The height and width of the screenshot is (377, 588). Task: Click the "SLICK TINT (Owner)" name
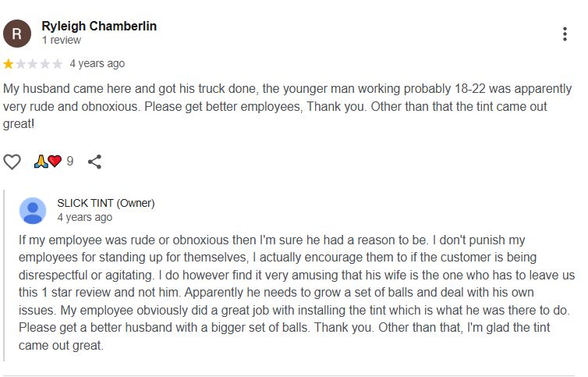coord(106,203)
